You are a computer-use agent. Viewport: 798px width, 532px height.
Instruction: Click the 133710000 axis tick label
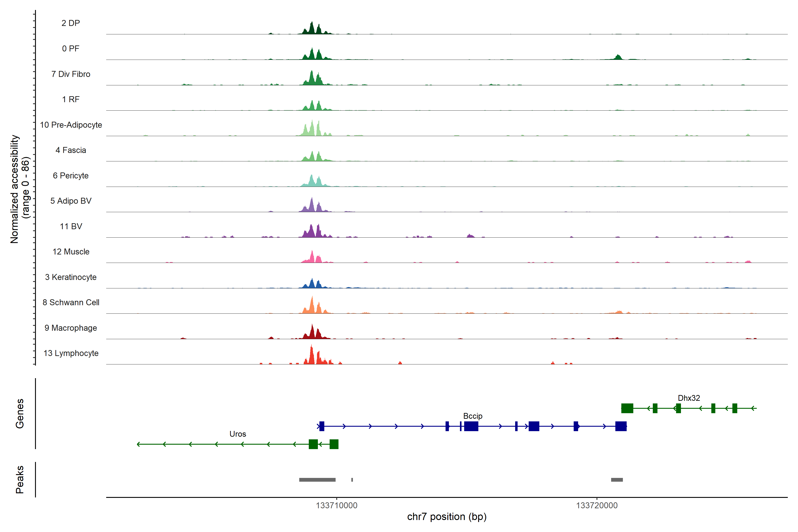click(x=336, y=506)
